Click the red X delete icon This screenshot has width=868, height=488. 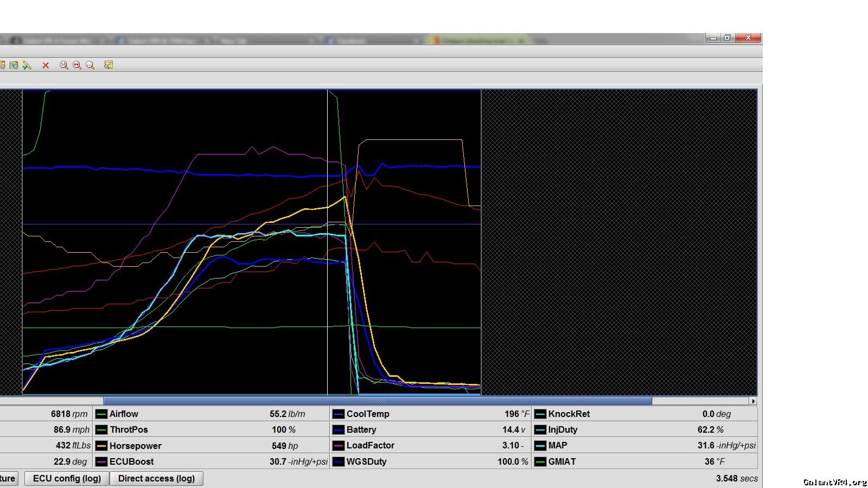(46, 65)
